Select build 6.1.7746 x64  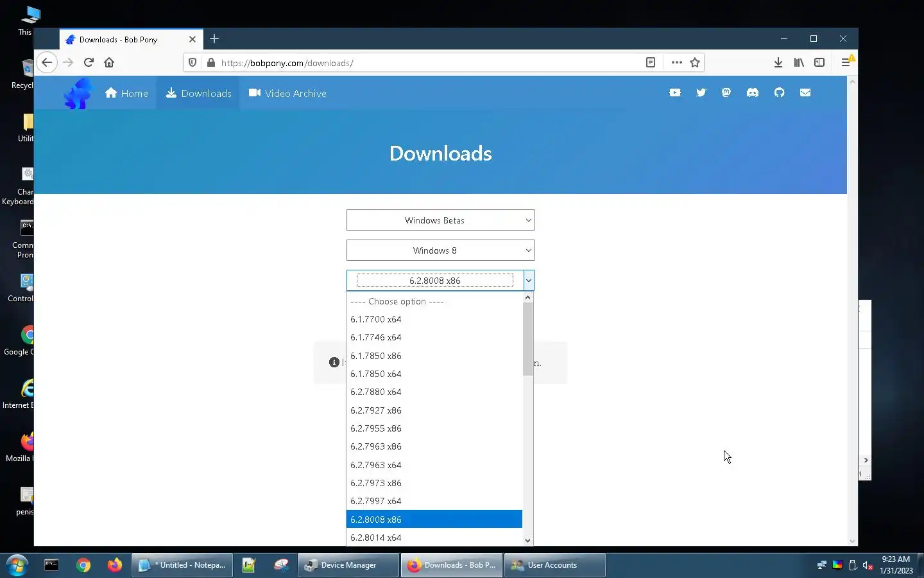pos(434,337)
